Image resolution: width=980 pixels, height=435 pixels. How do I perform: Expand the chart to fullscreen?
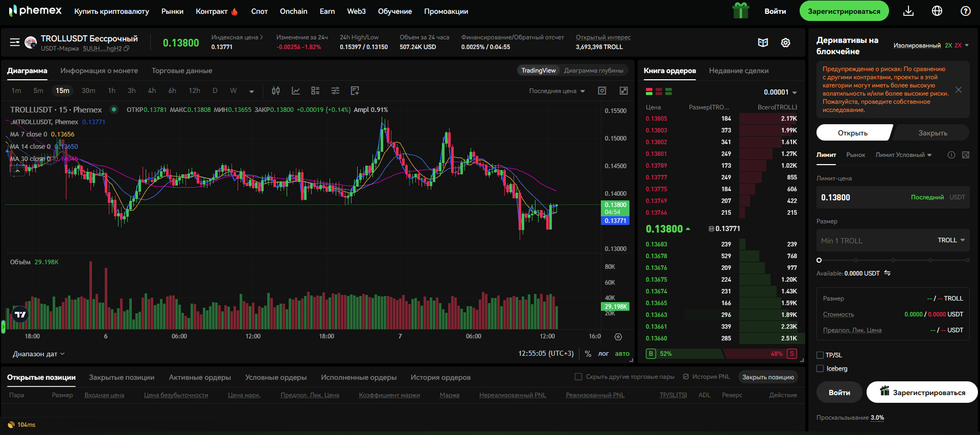623,91
